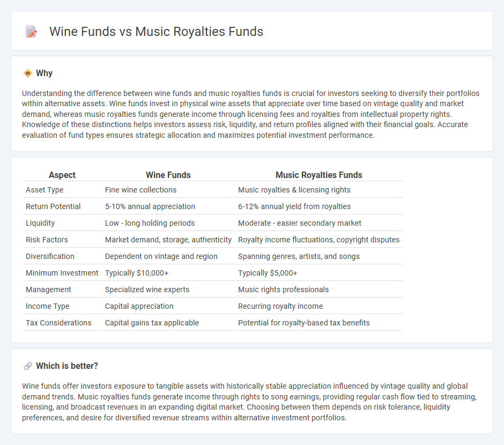Click the Income Type row label

point(48,307)
